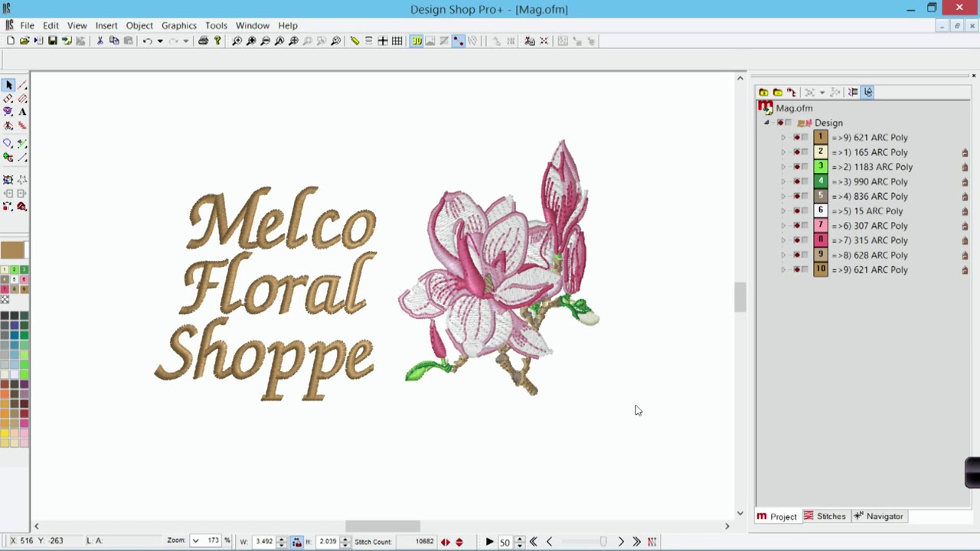Open the Graphics menu
Viewport: 980px width, 551px height.
(179, 25)
